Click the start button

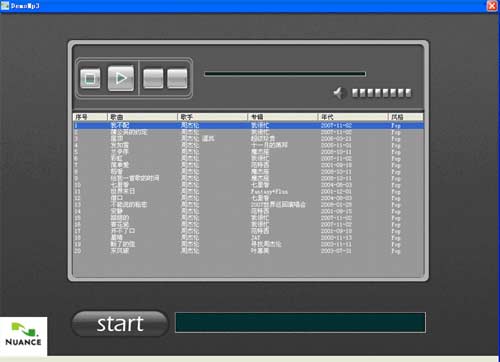tap(120, 324)
